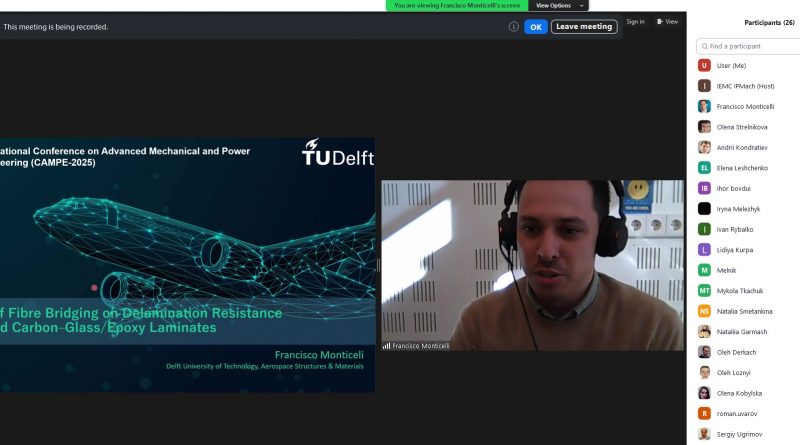Click the orange 'NS' avatar for Natalia Smetankina

pyautogui.click(x=704, y=311)
